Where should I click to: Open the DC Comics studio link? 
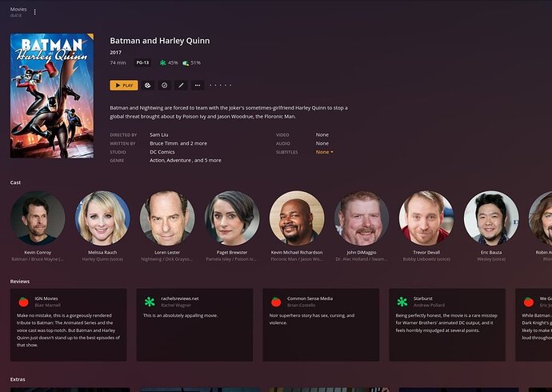click(162, 152)
